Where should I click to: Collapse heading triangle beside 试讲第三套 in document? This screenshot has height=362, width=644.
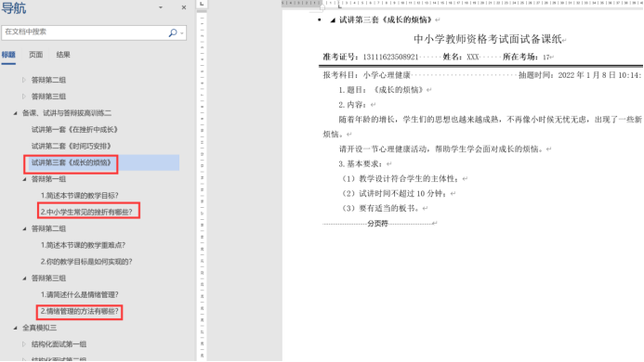[333, 20]
